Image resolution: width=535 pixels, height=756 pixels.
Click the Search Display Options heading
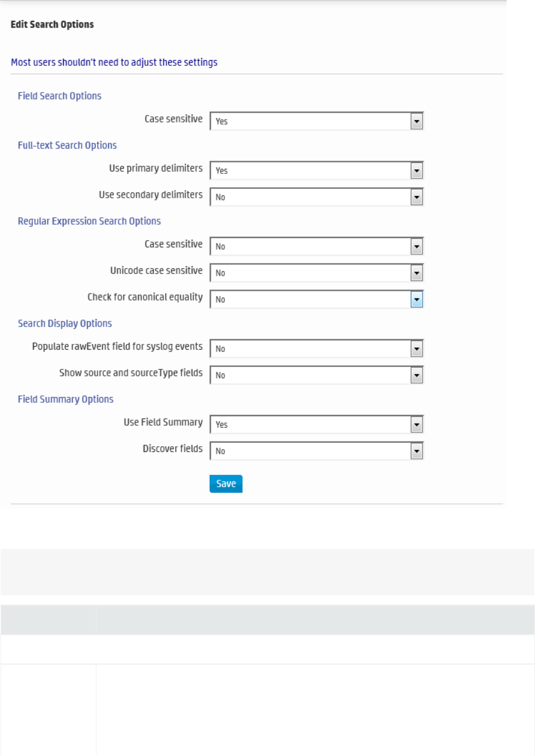coord(65,323)
